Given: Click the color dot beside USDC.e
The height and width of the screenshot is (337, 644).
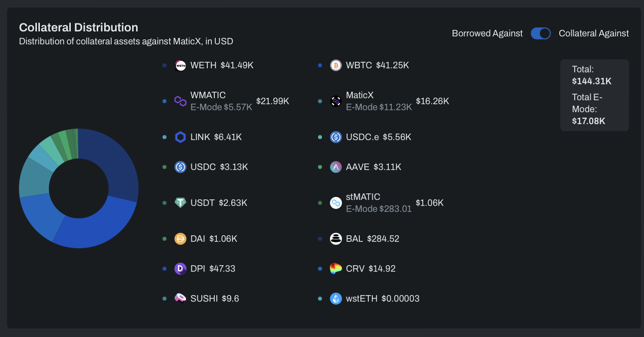Looking at the screenshot, I should click(x=321, y=137).
